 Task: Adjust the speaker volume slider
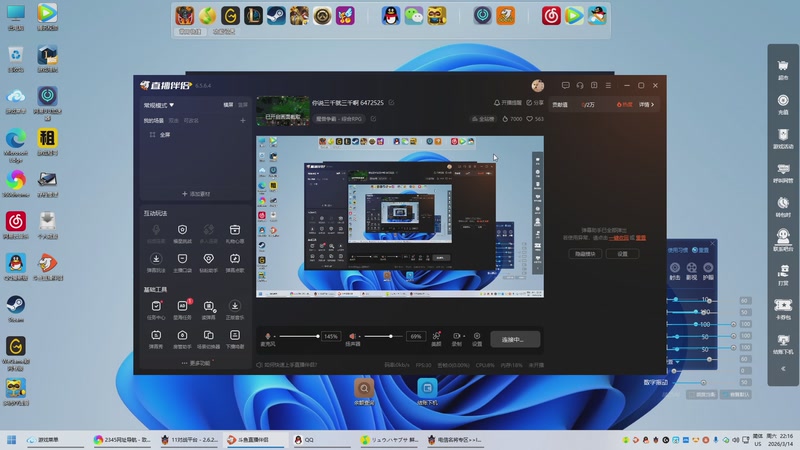(x=385, y=336)
